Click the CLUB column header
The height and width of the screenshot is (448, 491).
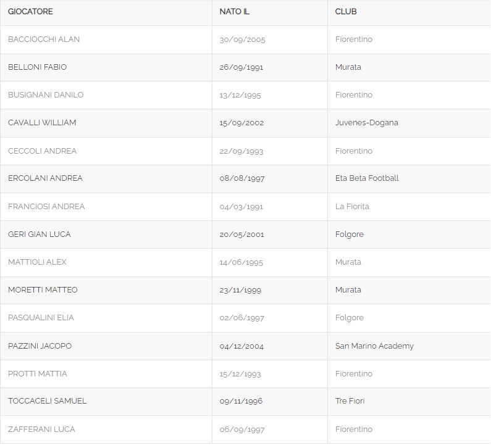click(x=346, y=12)
